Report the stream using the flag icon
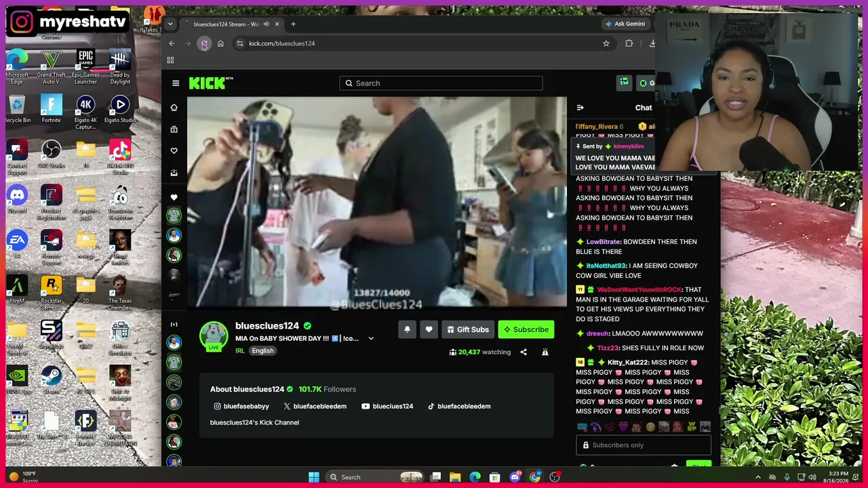This screenshot has height=488, width=868. pyautogui.click(x=545, y=352)
